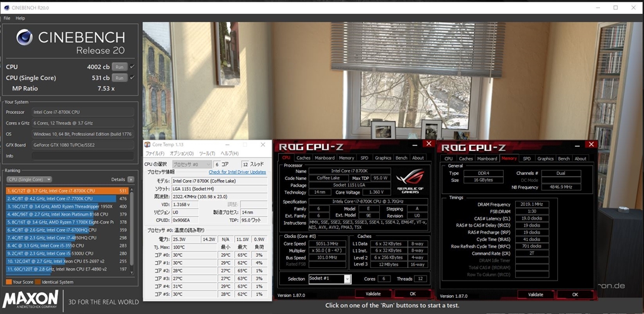Click Check for Intel Driver Updates link
The image size is (644, 314).
(237, 172)
